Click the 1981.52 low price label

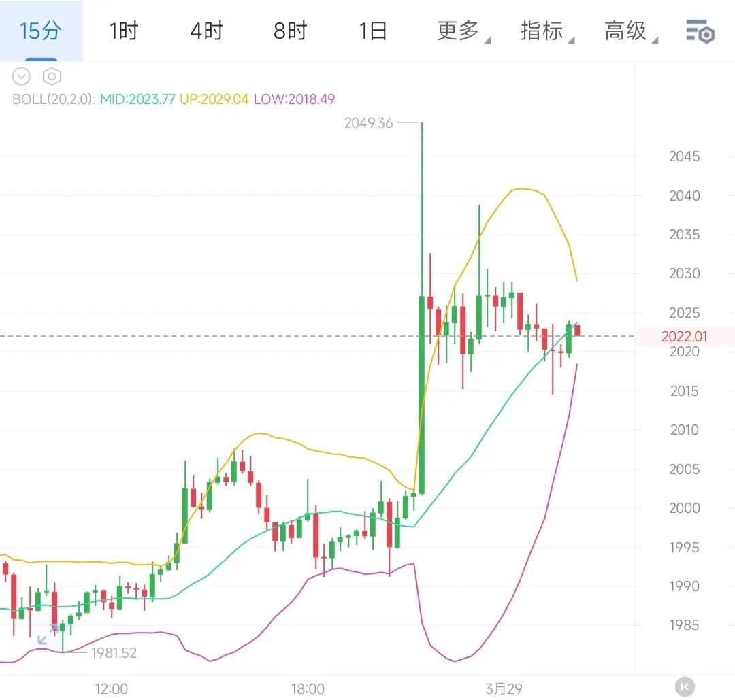[114, 652]
